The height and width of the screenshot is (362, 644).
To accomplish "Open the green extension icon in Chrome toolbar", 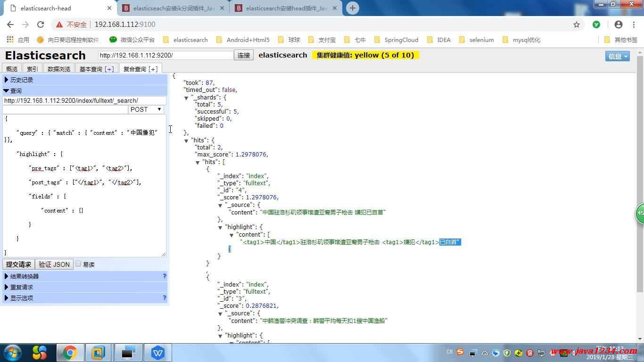I will (596, 25).
